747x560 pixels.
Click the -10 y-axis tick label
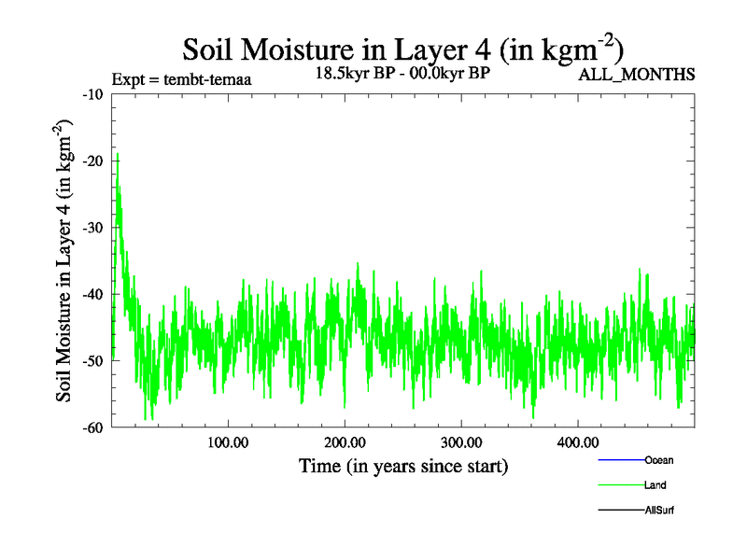pos(92,94)
